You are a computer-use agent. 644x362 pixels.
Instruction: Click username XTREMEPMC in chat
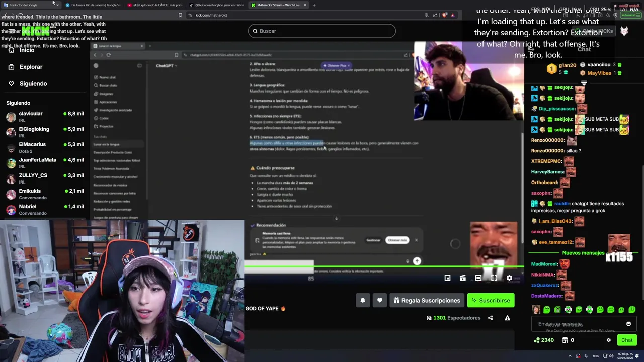tap(546, 161)
